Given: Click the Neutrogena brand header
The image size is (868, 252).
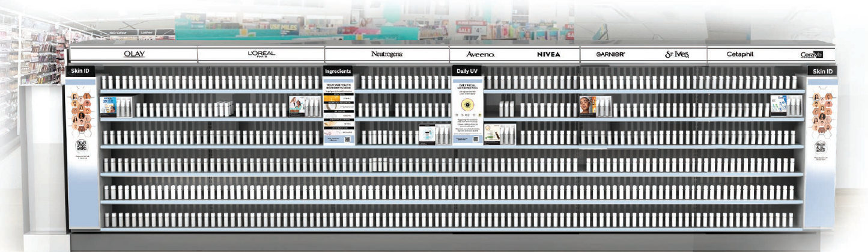Looking at the screenshot, I should [387, 54].
